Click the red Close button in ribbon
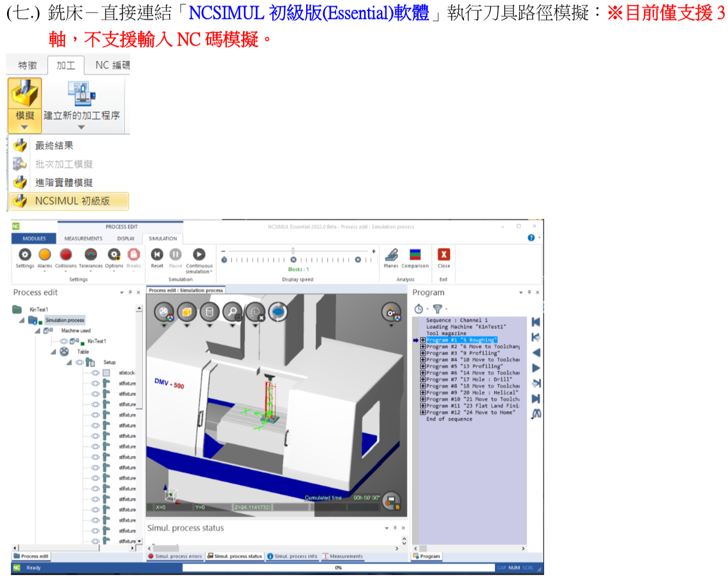The width and height of the screenshot is (728, 582). pos(444,255)
